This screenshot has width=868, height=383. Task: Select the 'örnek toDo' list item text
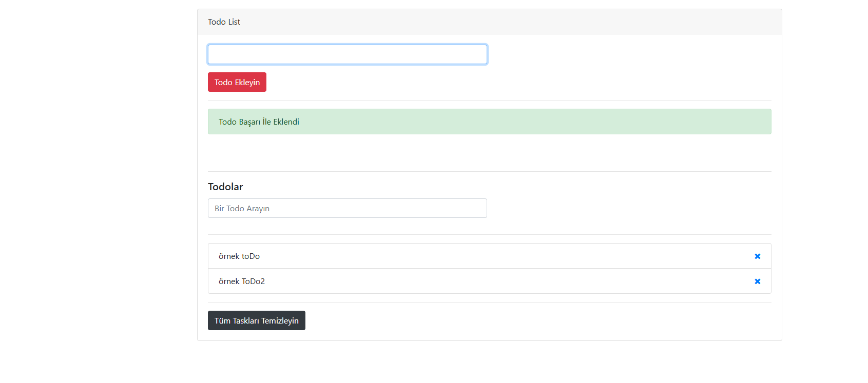239,256
